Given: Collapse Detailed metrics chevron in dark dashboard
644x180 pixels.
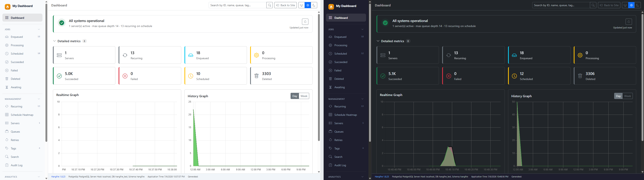Looking at the screenshot, I should (378, 41).
